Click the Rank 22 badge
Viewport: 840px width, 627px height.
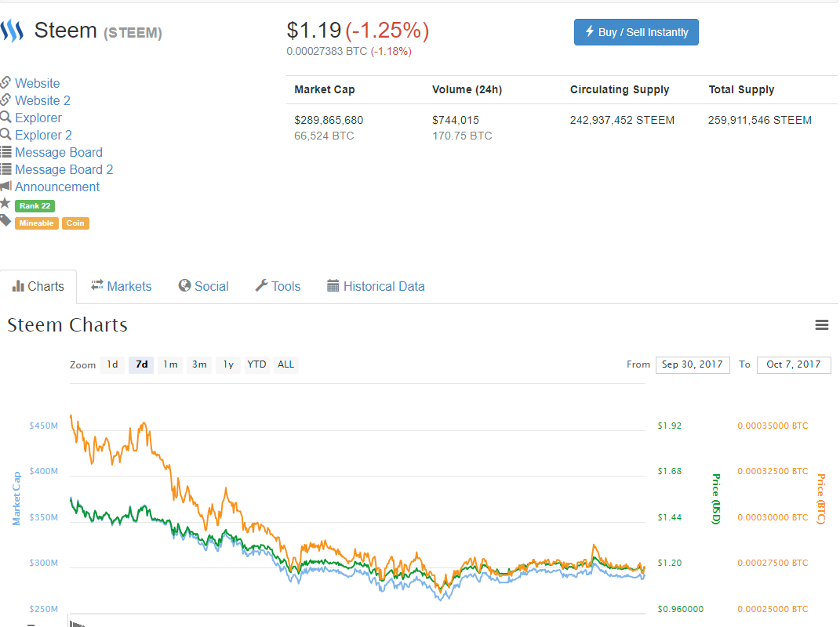pyautogui.click(x=35, y=205)
